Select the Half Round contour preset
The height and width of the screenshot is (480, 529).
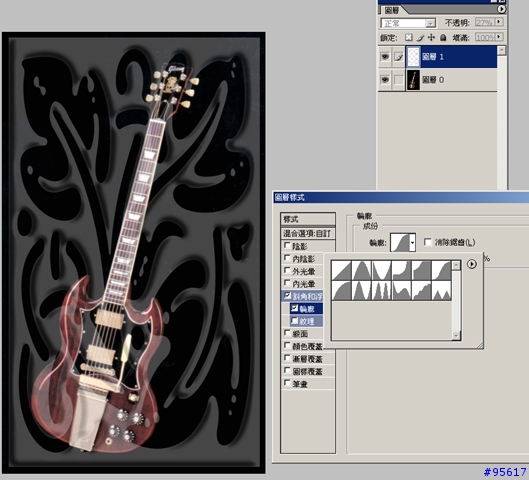pos(341,290)
